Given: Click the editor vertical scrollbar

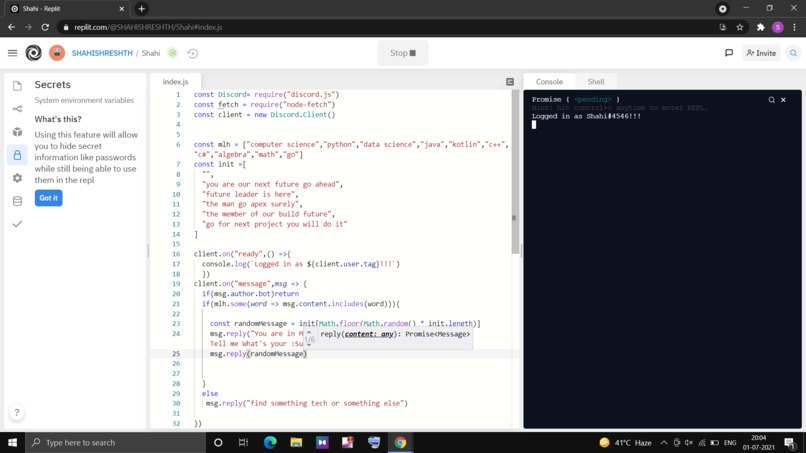Looking at the screenshot, I should (x=515, y=172).
